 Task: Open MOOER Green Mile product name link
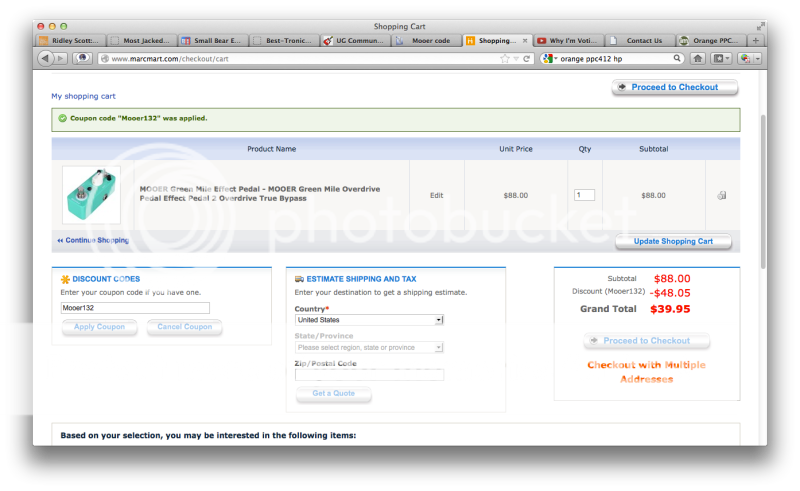point(260,194)
